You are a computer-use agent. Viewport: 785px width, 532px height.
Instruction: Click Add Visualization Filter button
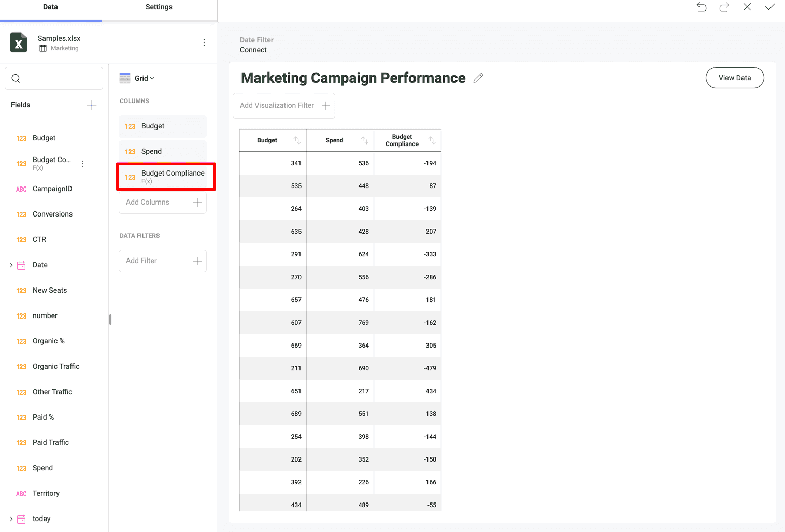tap(284, 106)
